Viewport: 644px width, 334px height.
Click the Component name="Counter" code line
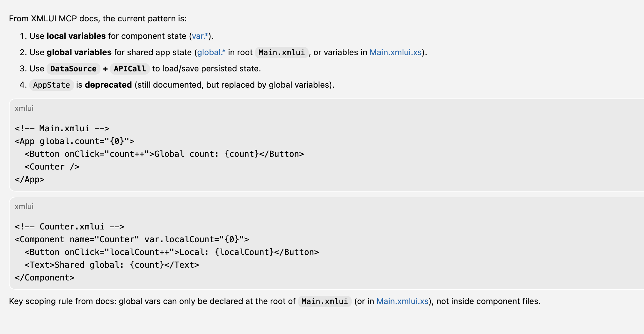[x=132, y=239]
